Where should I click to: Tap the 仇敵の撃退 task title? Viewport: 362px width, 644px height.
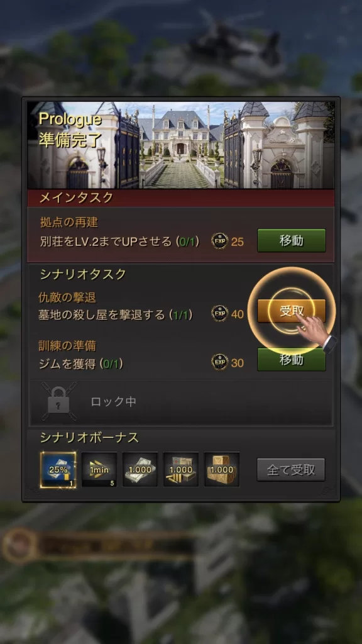[67, 297]
